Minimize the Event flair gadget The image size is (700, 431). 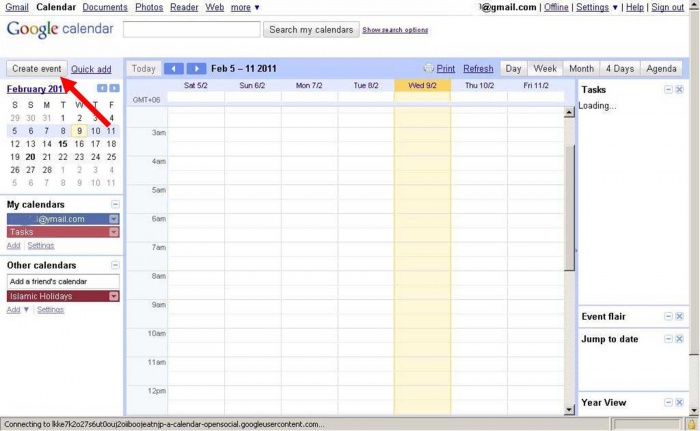668,317
